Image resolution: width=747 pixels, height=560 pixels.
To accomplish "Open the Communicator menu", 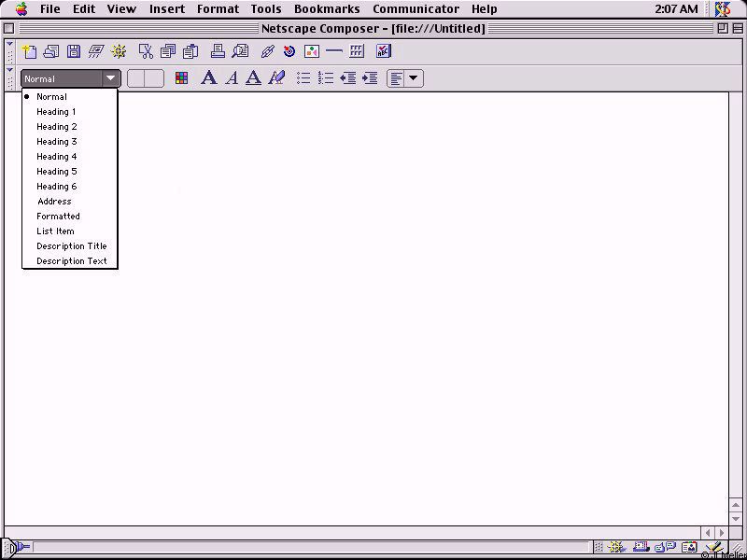I will point(416,9).
